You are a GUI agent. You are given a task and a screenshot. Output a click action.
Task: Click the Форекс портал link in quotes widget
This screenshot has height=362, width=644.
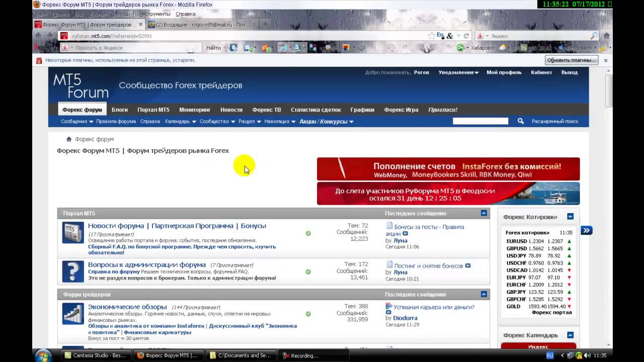tap(552, 313)
